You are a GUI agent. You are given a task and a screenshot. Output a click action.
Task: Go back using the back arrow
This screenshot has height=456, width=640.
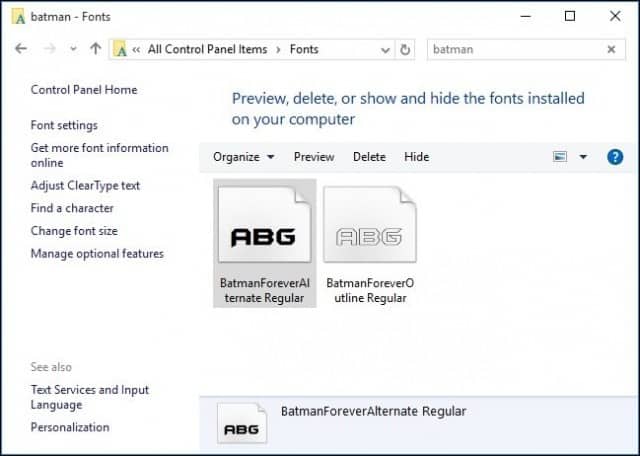(x=21, y=49)
